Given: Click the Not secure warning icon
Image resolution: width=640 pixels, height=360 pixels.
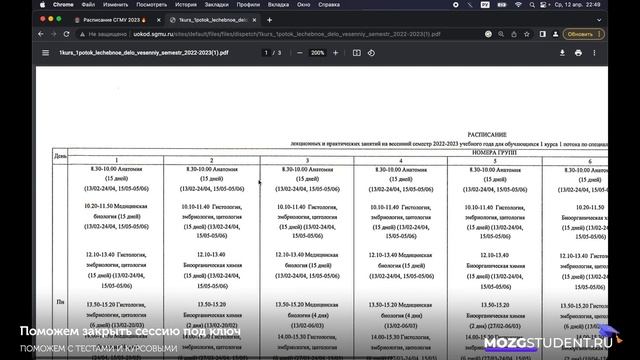Looking at the screenshot, I should tap(82, 34).
